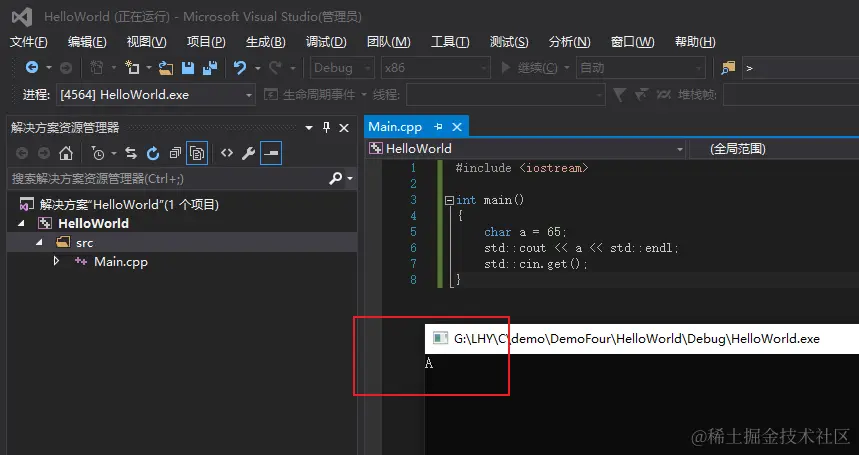This screenshot has height=455, width=859.
Task: Toggle pin on the Main.cpp tab
Action: click(438, 127)
